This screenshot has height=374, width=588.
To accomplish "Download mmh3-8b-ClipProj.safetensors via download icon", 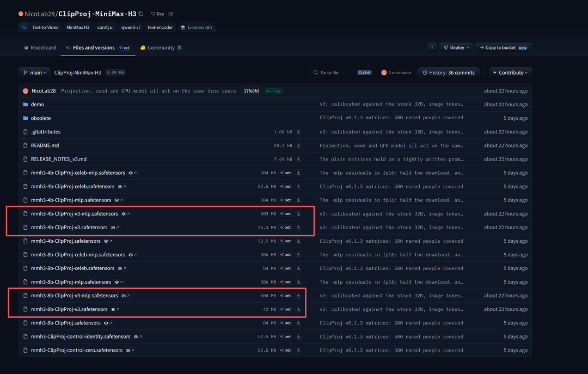I will tap(298, 323).
